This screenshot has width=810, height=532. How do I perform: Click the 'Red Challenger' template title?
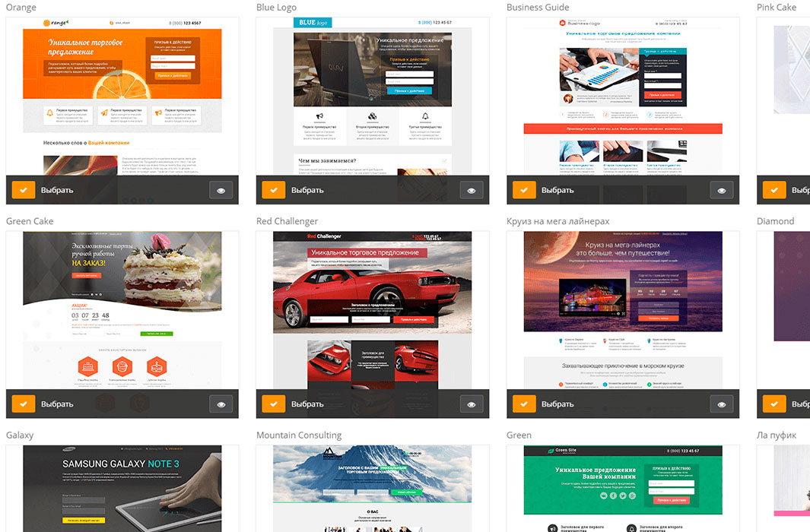coord(287,221)
